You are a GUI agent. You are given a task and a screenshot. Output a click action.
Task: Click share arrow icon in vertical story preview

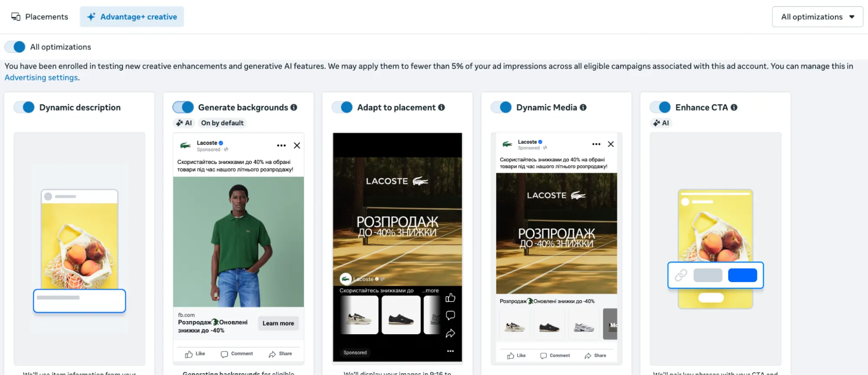click(450, 333)
